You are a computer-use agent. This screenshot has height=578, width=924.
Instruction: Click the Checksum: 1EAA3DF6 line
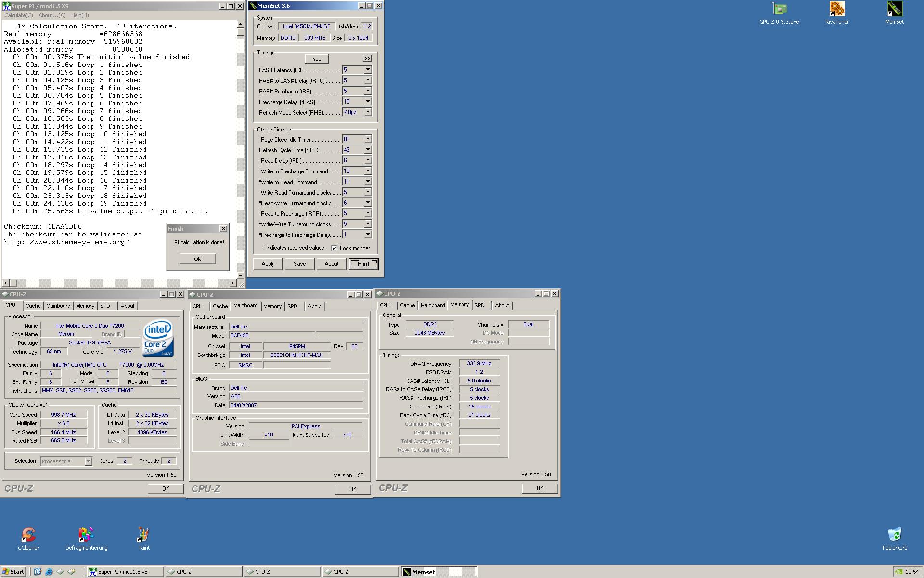tap(43, 226)
